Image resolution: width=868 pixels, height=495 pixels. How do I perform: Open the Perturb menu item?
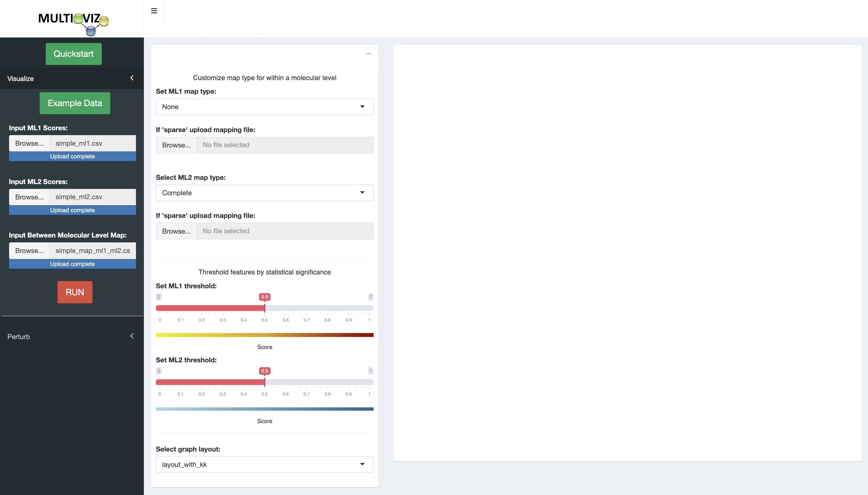[19, 337]
